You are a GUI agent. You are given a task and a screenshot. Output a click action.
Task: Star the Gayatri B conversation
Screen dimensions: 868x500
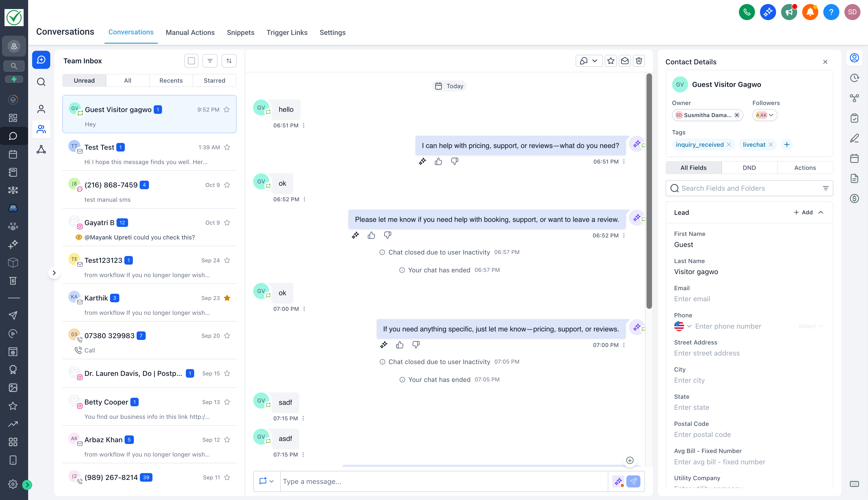point(227,223)
